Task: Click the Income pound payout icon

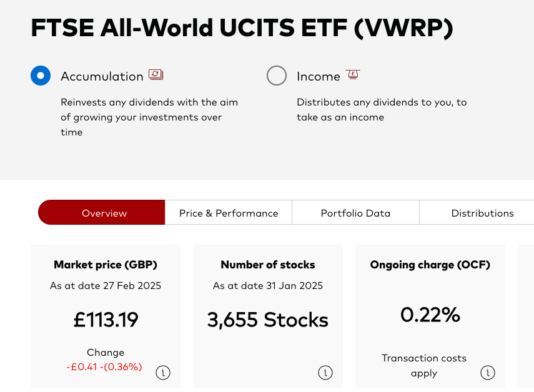Action: (353, 74)
